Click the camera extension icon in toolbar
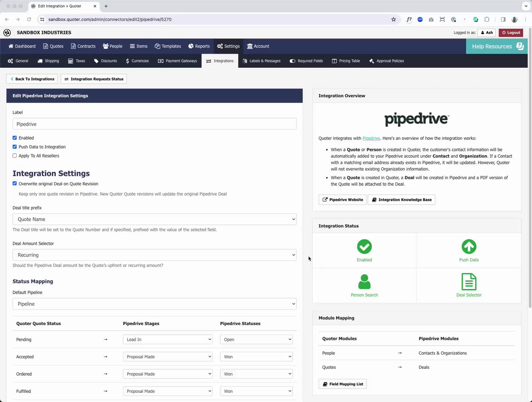The height and width of the screenshot is (402, 532). [431, 19]
